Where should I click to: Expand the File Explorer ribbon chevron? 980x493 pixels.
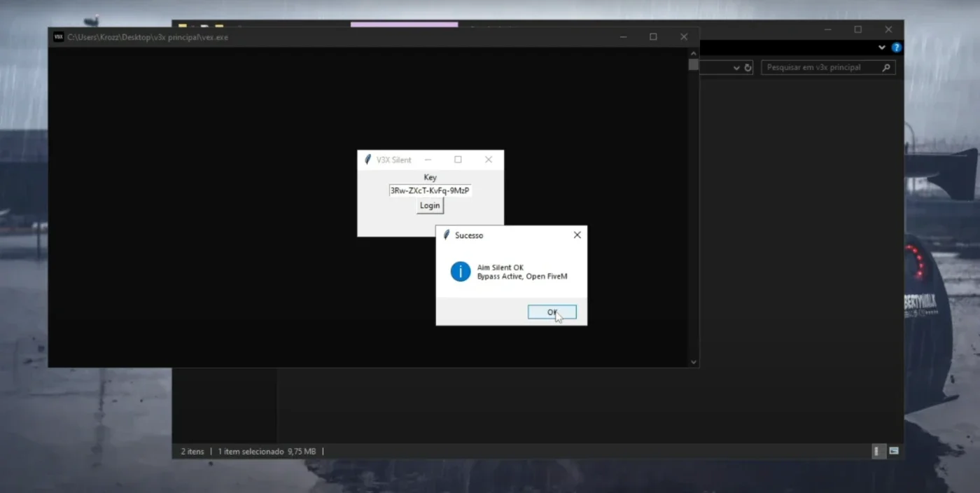[x=882, y=48]
